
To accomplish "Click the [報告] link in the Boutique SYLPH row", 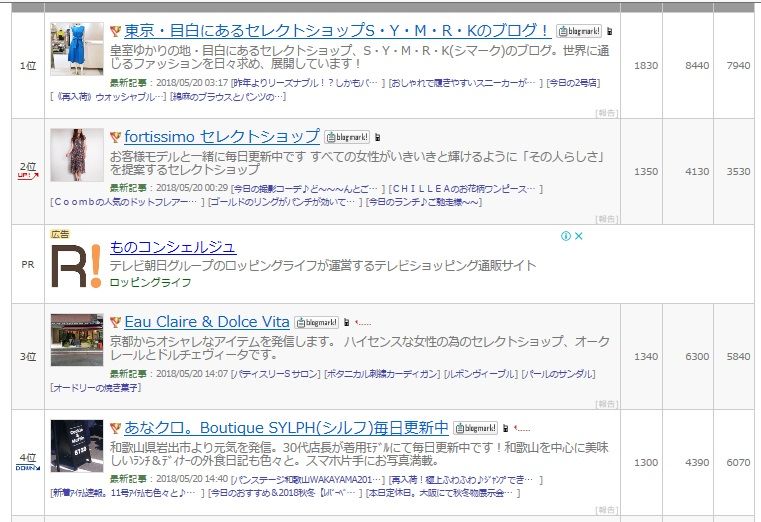I will [x=607, y=510].
